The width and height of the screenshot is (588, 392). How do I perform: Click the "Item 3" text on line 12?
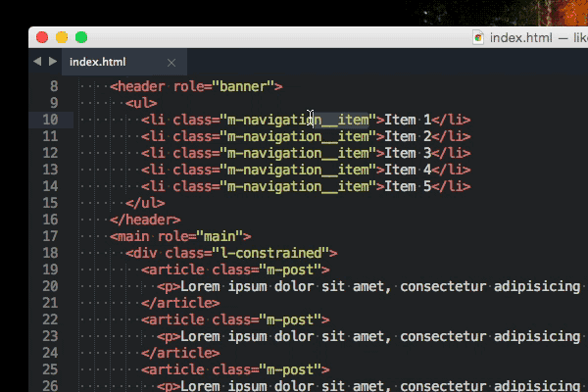tap(408, 153)
